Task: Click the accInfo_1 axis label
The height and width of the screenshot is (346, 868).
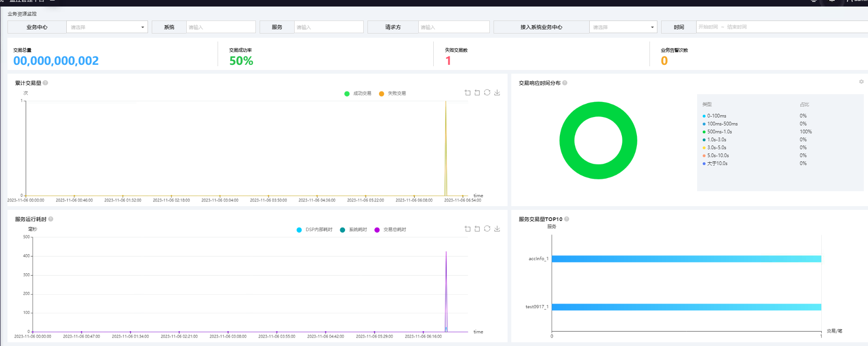Action: click(538, 258)
